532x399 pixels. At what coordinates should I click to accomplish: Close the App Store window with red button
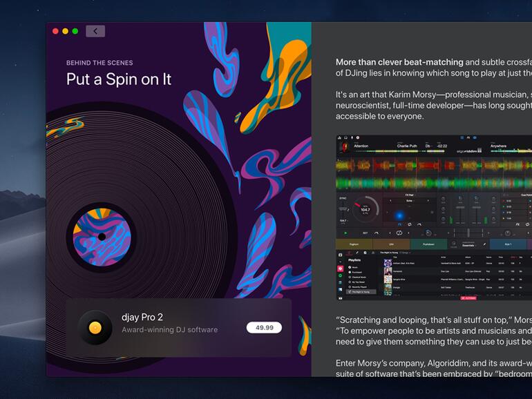(56, 31)
